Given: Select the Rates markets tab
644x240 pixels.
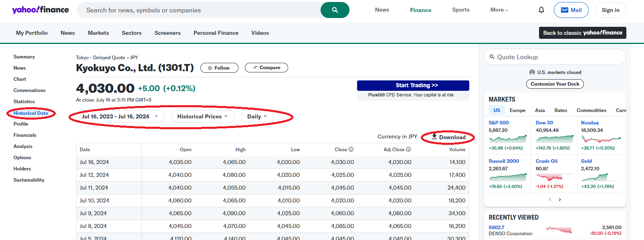Looking at the screenshot, I should click(561, 110).
